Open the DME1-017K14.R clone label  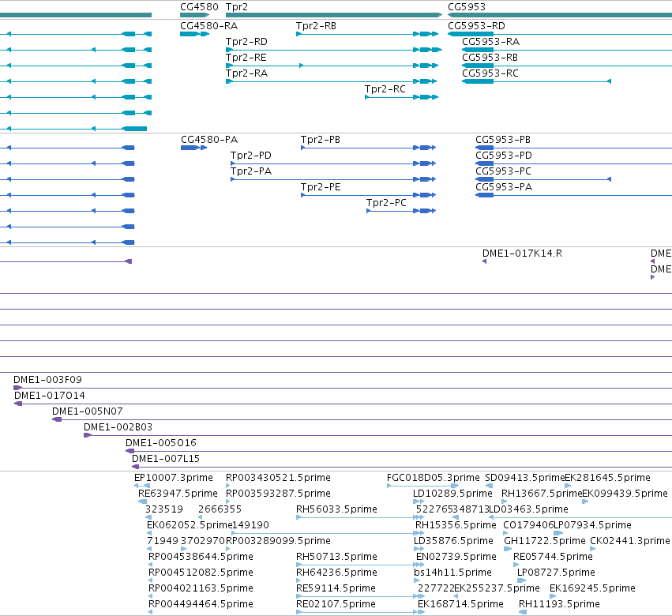pos(522,254)
